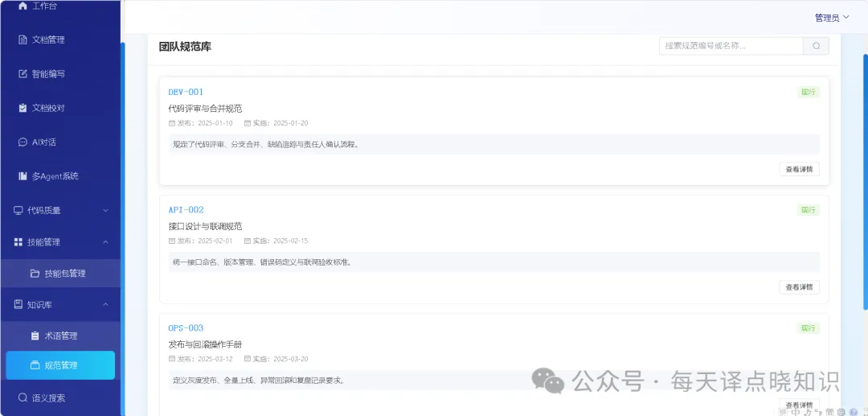Open the 管理员 user dropdown
Screen dimensions: 868x416
[832, 18]
